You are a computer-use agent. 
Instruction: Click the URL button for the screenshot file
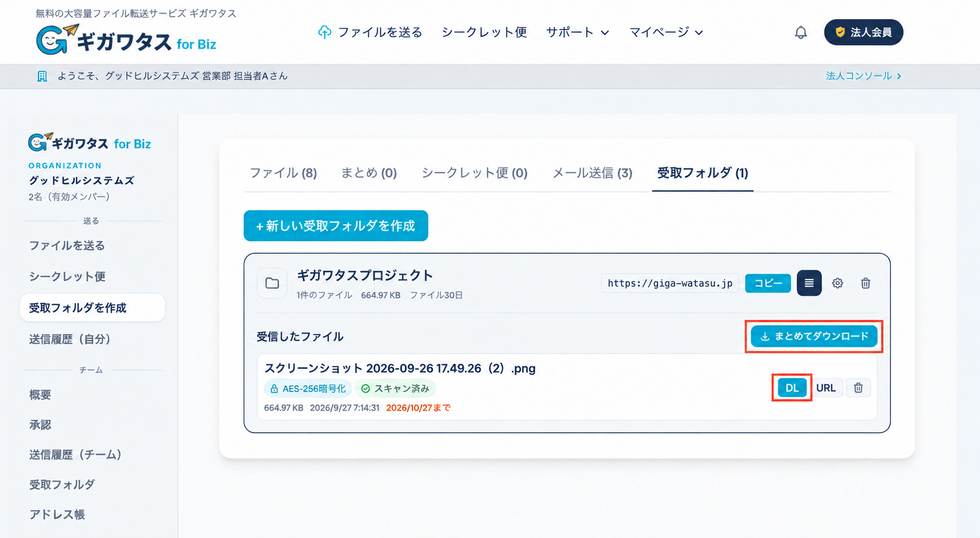[x=826, y=388]
